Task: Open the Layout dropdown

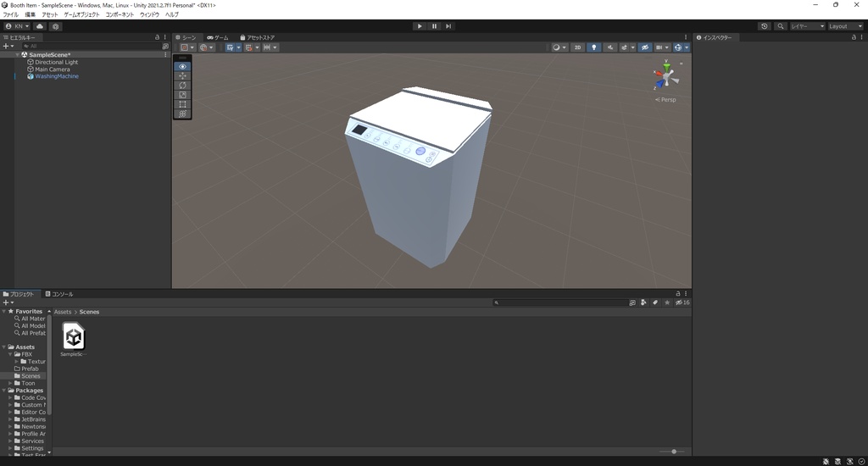Action: pyautogui.click(x=845, y=26)
